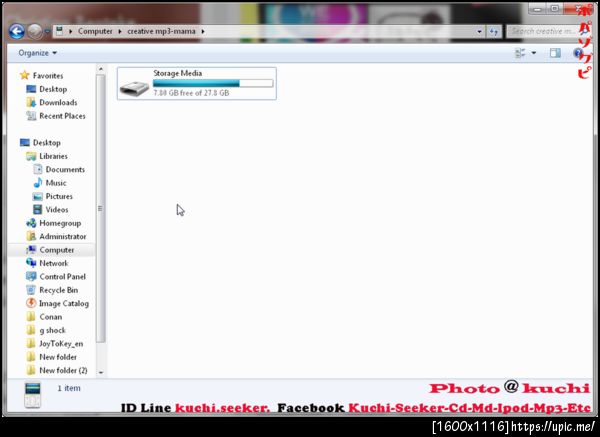Select Desktop under Favorites
Image resolution: width=600 pixels, height=437 pixels.
point(47,89)
